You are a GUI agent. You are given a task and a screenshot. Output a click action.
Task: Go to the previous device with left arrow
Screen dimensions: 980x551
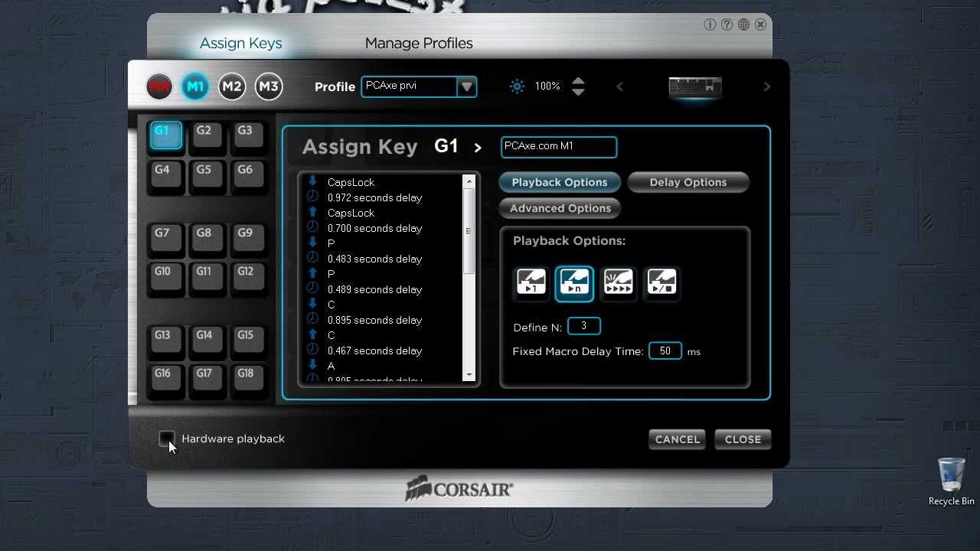620,86
